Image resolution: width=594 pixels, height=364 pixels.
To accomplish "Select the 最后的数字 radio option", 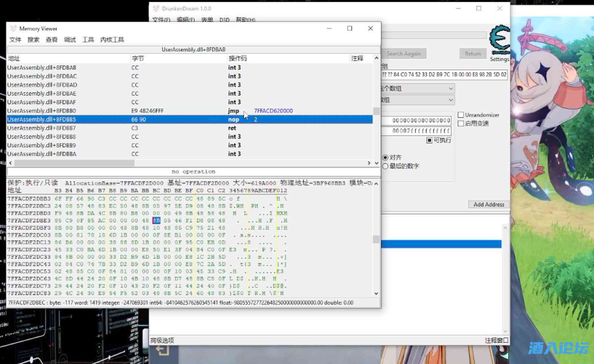I will [x=386, y=166].
